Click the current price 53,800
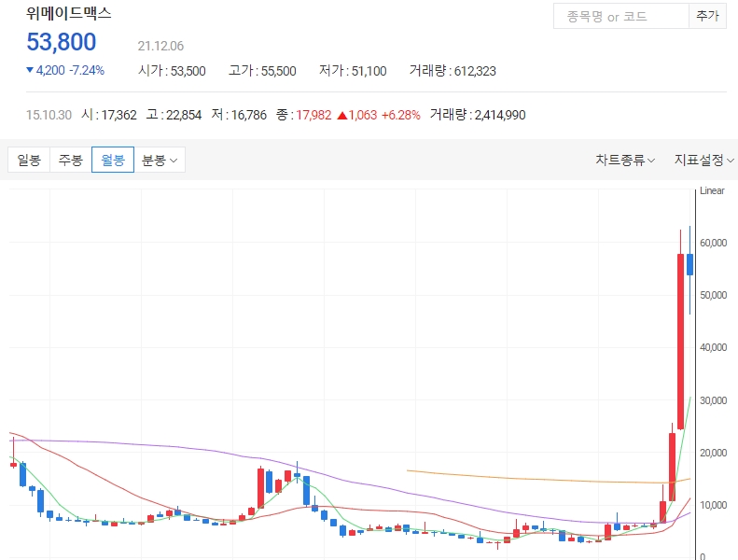738x560 pixels. [62, 42]
